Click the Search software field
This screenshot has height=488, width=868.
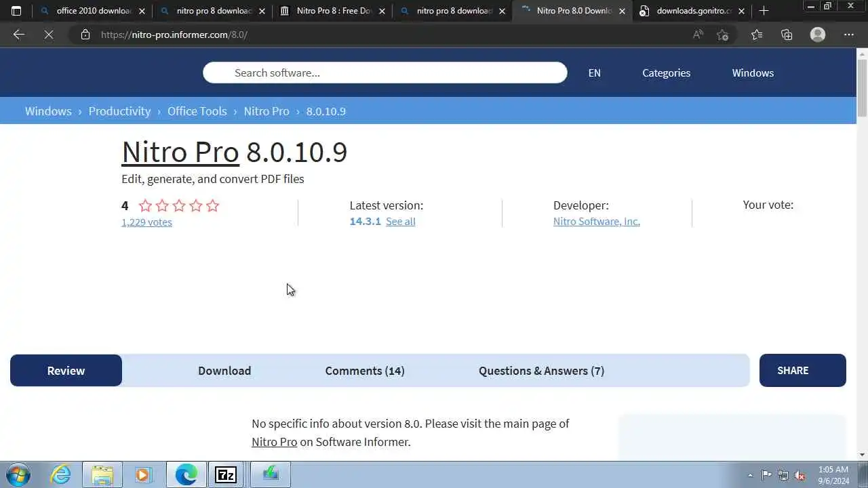(x=384, y=73)
